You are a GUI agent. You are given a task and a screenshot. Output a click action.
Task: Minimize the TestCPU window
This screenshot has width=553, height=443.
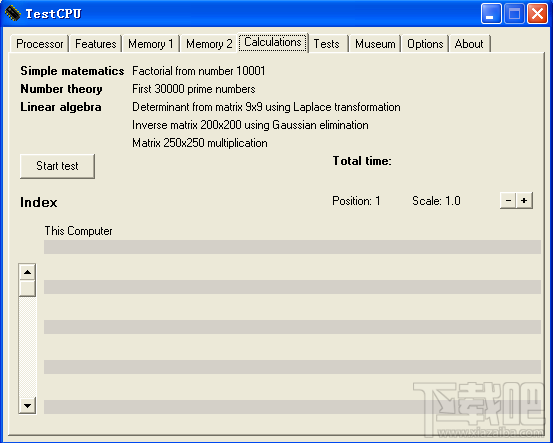pyautogui.click(x=491, y=14)
